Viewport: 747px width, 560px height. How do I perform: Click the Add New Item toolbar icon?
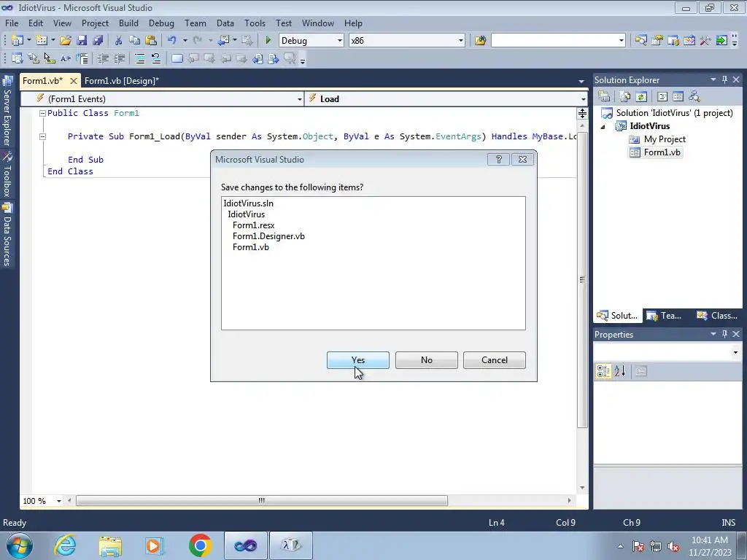(x=41, y=41)
